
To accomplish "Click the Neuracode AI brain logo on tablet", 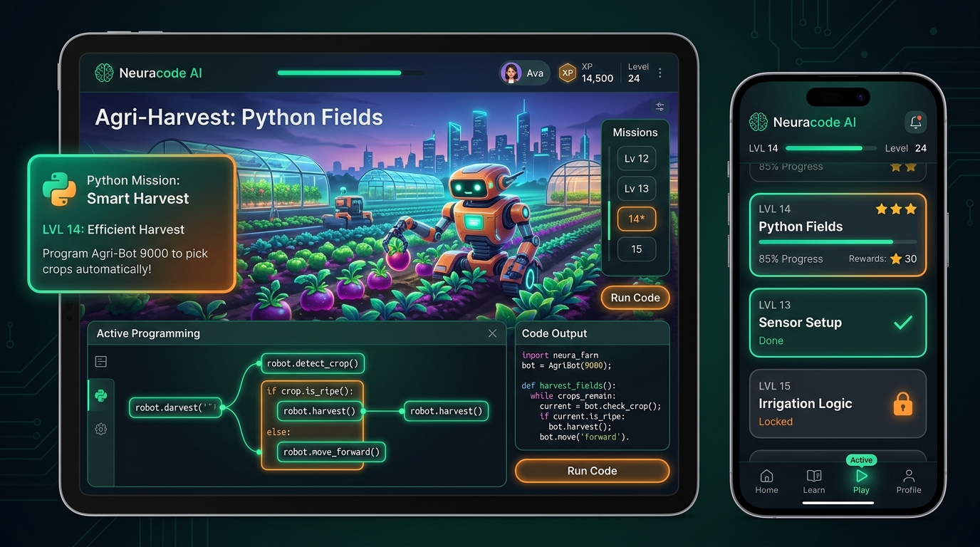I will click(x=104, y=73).
